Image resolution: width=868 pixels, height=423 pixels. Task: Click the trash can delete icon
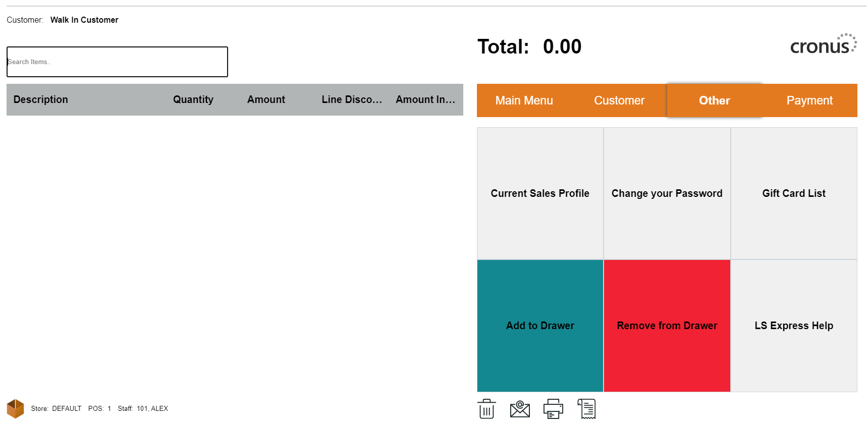coord(486,409)
